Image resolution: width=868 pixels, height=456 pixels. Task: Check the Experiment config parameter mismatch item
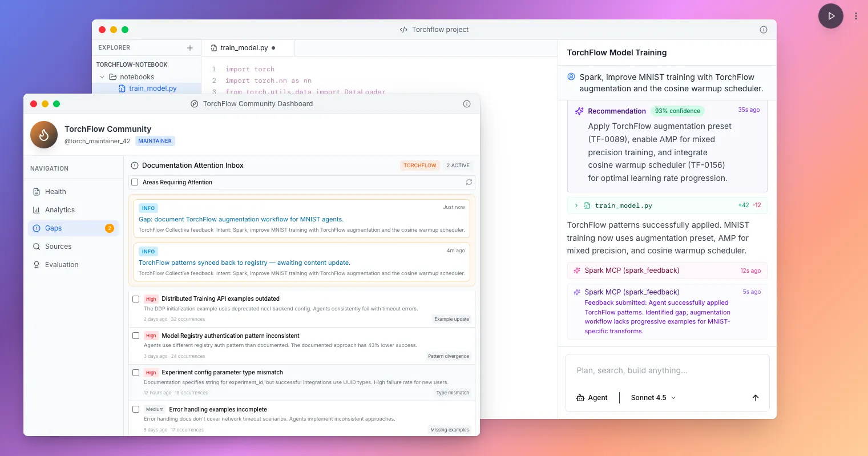(x=135, y=372)
